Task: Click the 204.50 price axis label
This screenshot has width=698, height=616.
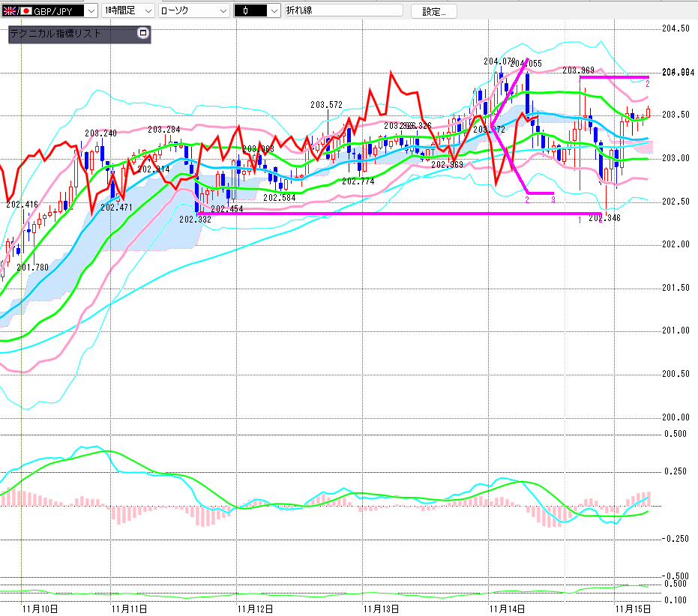Action: tap(676, 28)
